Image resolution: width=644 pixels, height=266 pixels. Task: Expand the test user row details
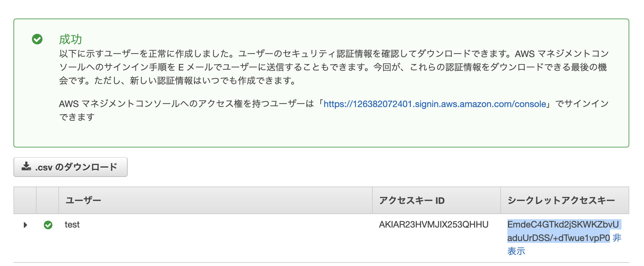25,225
